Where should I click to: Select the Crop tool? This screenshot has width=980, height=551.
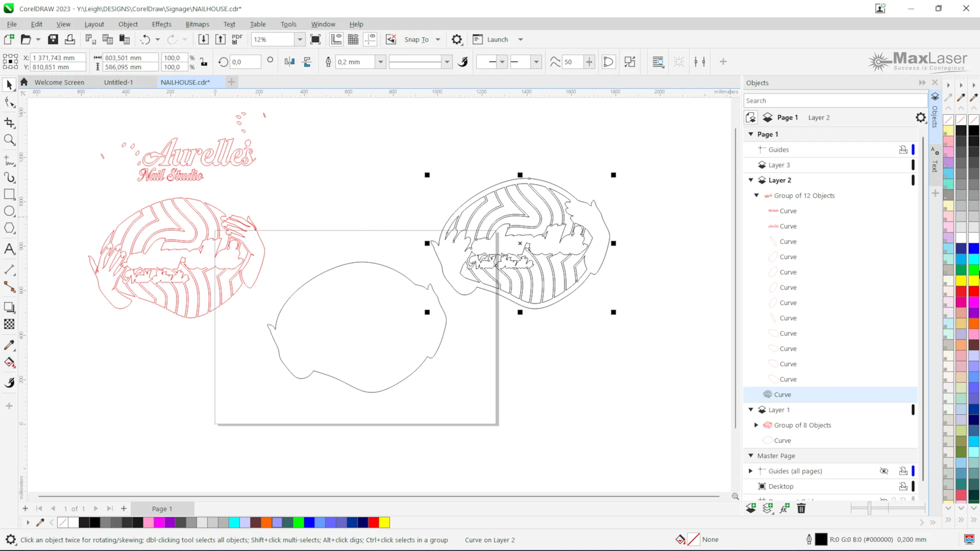[x=9, y=122]
